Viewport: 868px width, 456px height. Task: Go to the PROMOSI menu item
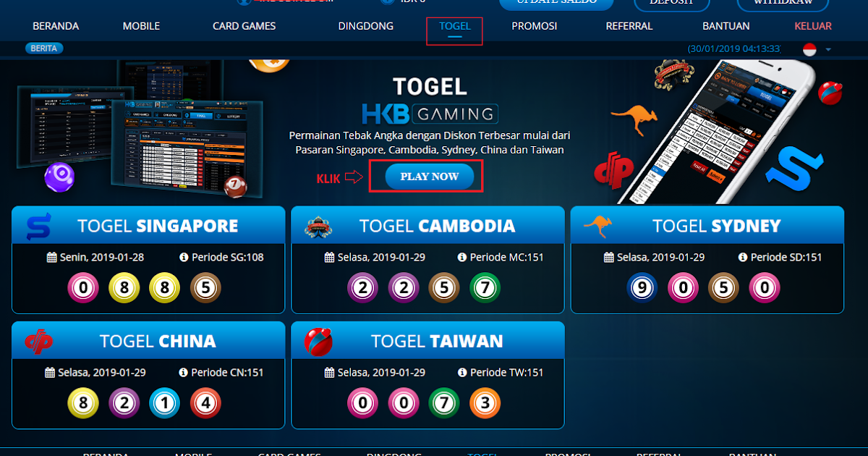click(534, 26)
